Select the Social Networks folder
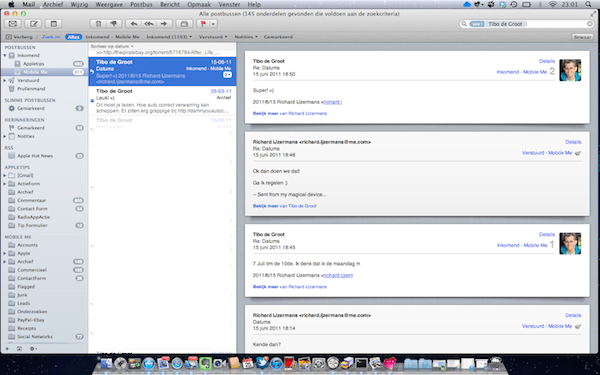The height and width of the screenshot is (375, 600). pos(44,337)
